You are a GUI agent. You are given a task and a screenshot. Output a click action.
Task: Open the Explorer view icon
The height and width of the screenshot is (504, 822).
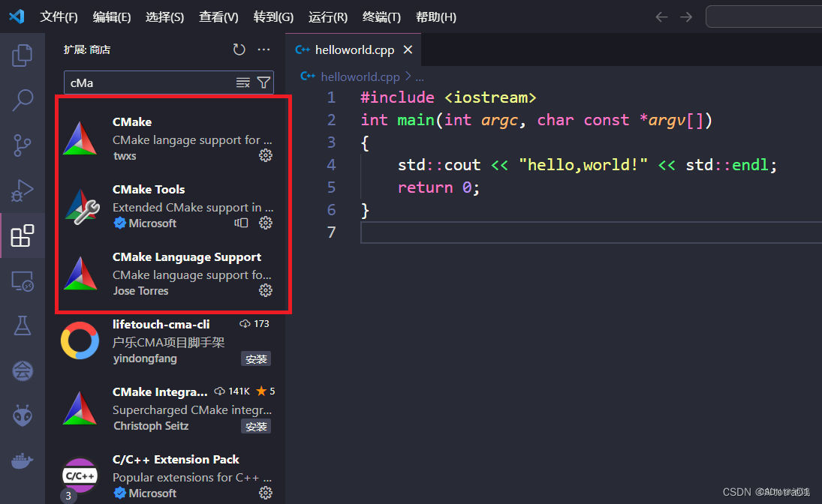(23, 54)
